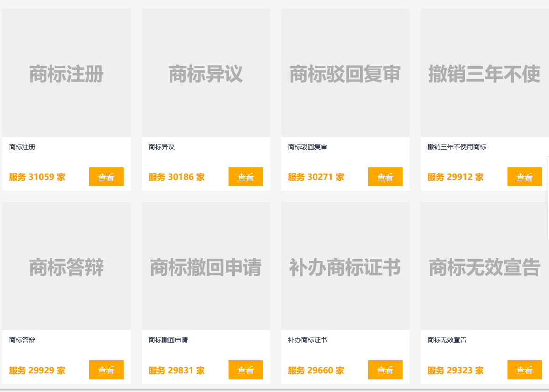
Task: Open the 商标驳回复审 title link
Action: 307,147
